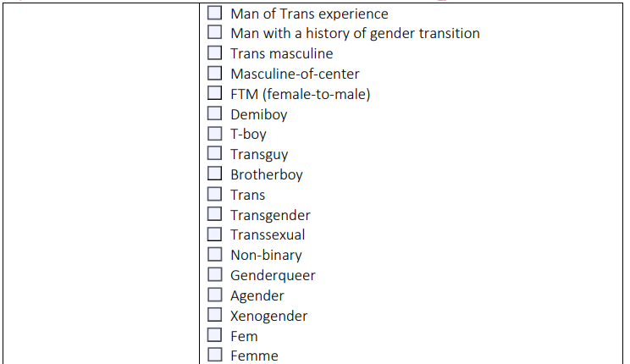The width and height of the screenshot is (630, 364).
Task: Enable the Transgender checkbox
Action: [x=214, y=213]
